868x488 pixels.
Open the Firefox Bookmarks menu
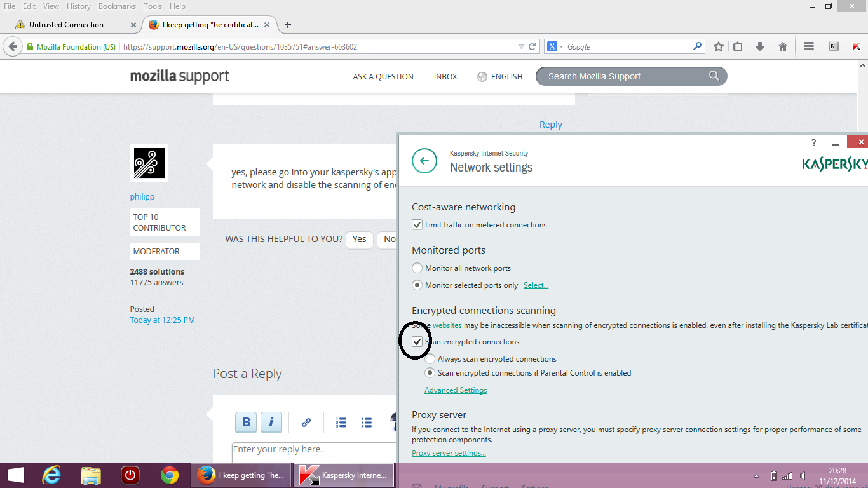pos(118,6)
